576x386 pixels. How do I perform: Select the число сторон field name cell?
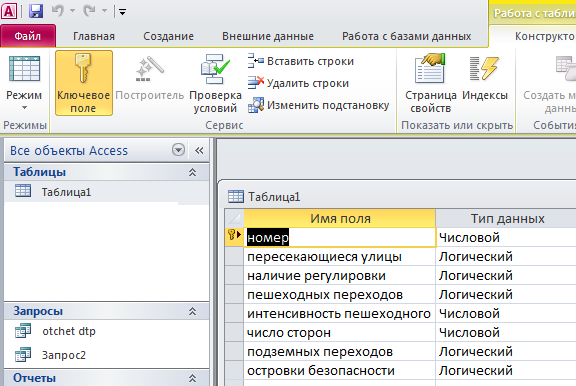pyautogui.click(x=339, y=333)
